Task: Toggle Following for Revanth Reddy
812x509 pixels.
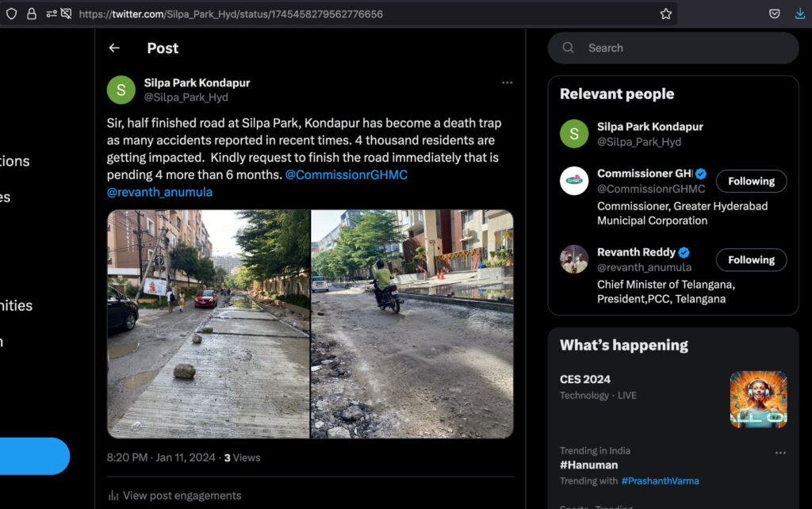Action: click(751, 260)
